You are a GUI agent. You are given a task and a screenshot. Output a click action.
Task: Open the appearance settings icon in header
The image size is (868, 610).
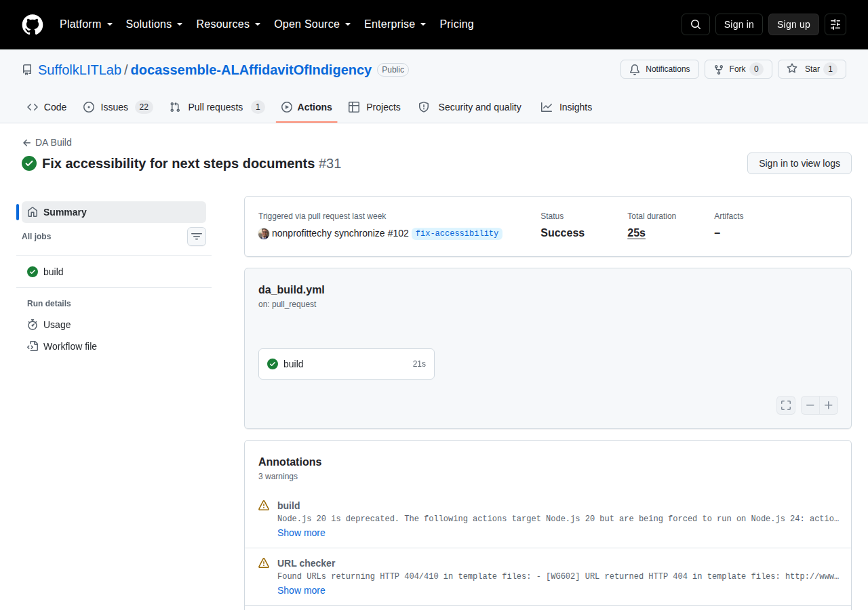(x=835, y=24)
